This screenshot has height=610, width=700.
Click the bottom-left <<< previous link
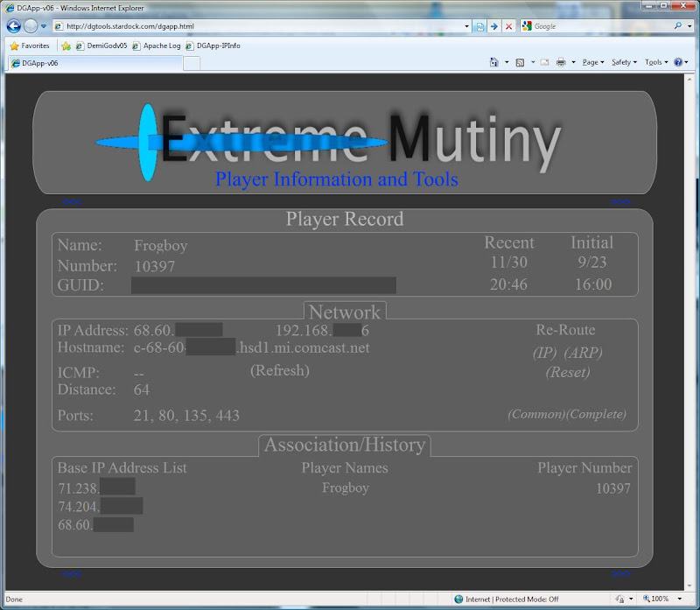[x=72, y=573]
